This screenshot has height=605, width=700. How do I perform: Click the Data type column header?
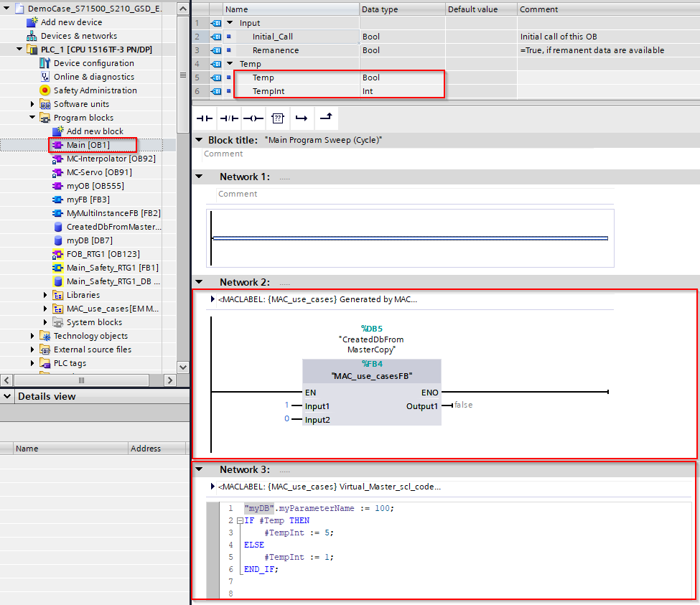coord(402,9)
